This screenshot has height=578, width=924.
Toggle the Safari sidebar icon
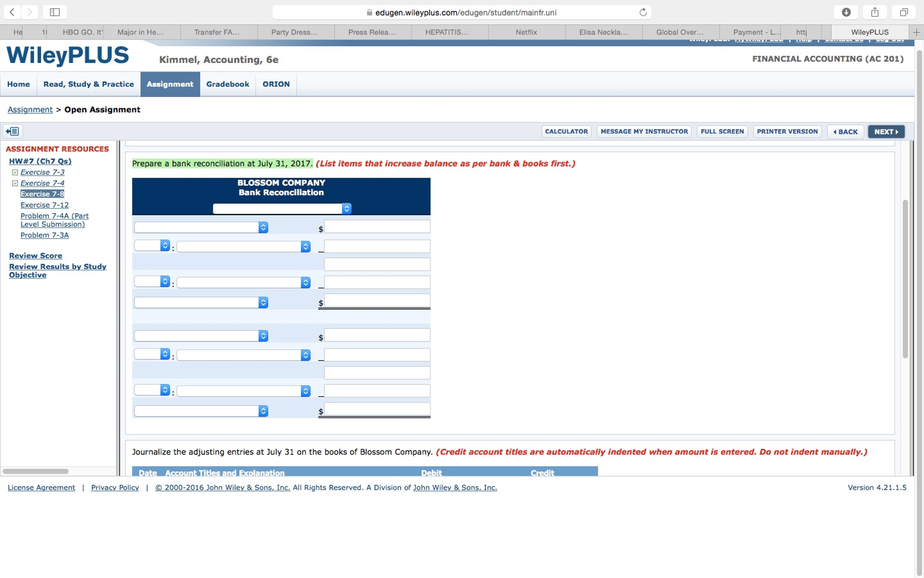pos(55,12)
